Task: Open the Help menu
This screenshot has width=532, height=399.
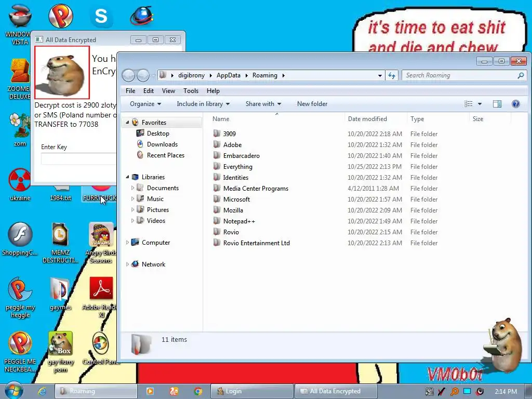Action: 213,91
